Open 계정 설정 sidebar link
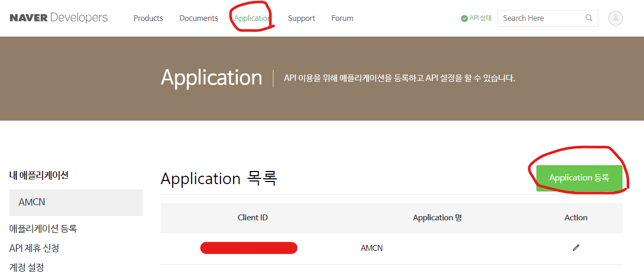This screenshot has width=644, height=278. point(27,268)
